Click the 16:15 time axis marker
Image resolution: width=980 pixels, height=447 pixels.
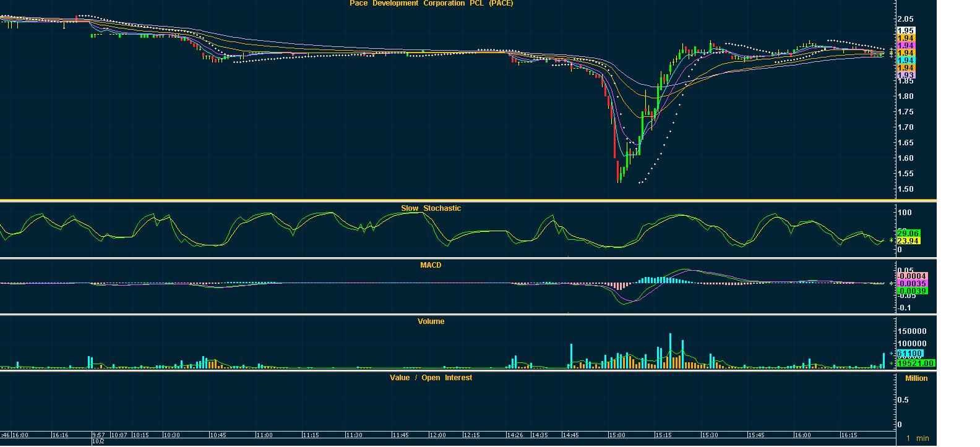click(x=849, y=435)
